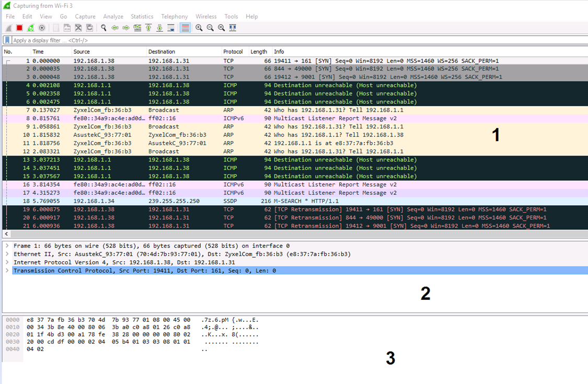The height and width of the screenshot is (384, 588).
Task: Select packet 4 ICMP Destination unreachable
Action: tap(295, 86)
